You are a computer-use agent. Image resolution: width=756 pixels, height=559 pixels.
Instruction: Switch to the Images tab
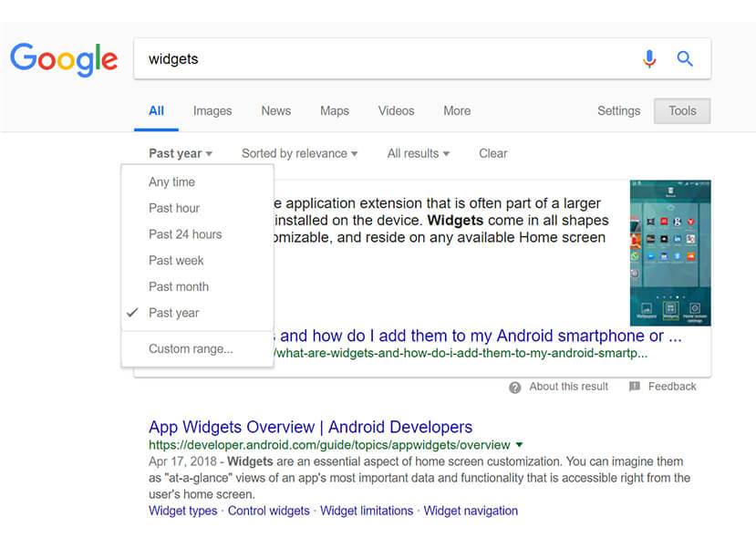pyautogui.click(x=212, y=110)
